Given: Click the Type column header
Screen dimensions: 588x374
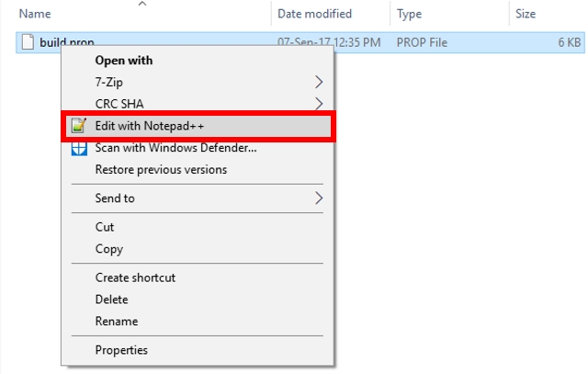Looking at the screenshot, I should (408, 14).
